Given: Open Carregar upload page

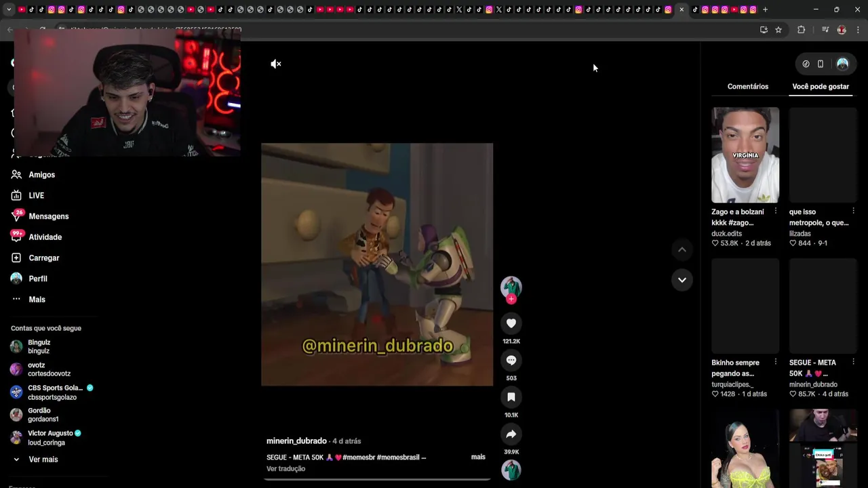Looking at the screenshot, I should pos(44,258).
